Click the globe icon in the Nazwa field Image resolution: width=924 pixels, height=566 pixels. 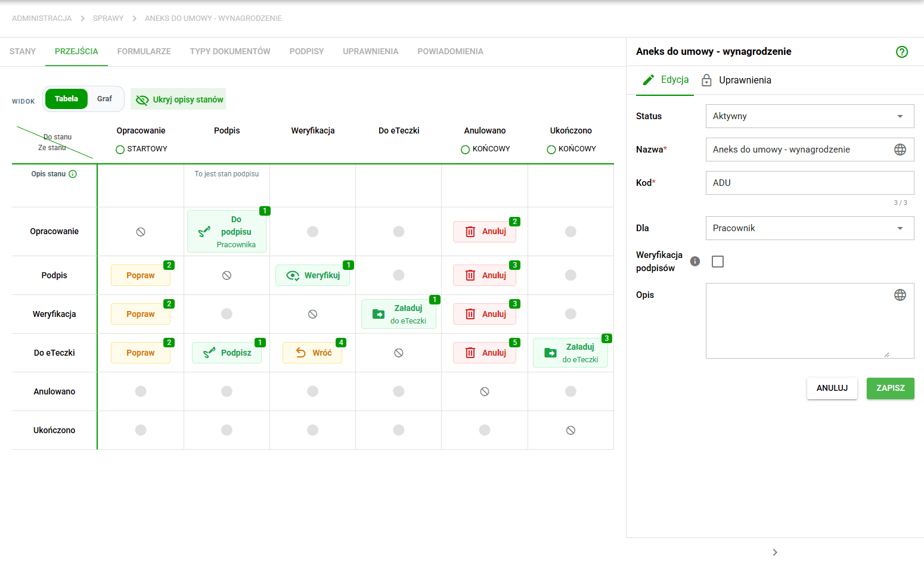click(900, 150)
